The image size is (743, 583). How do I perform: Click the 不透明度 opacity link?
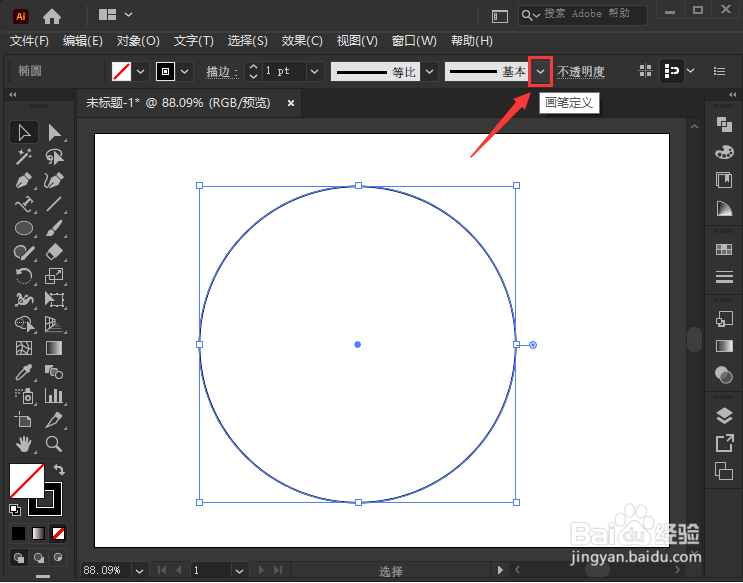point(580,72)
